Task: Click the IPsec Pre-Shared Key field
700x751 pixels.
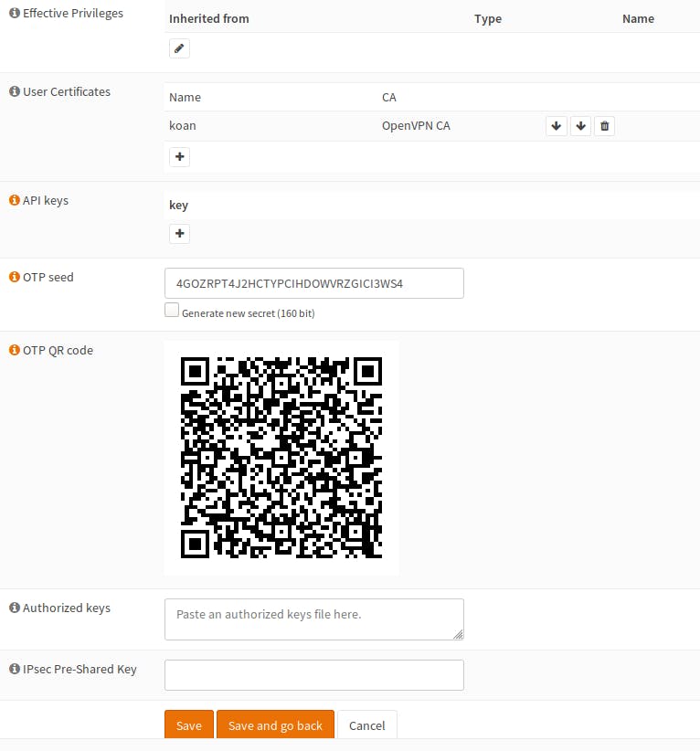Action: (x=314, y=675)
